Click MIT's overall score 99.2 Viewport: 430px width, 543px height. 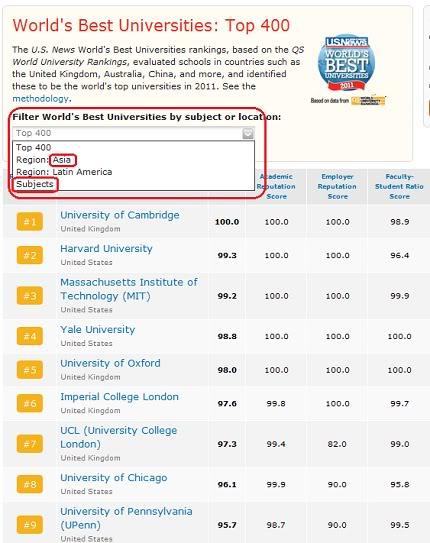point(227,296)
